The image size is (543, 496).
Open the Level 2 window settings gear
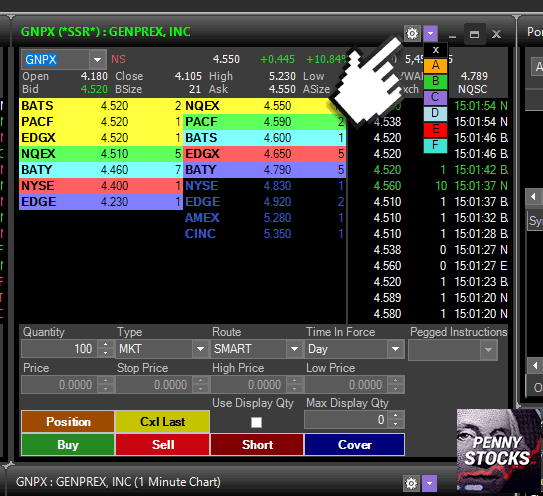pos(412,34)
